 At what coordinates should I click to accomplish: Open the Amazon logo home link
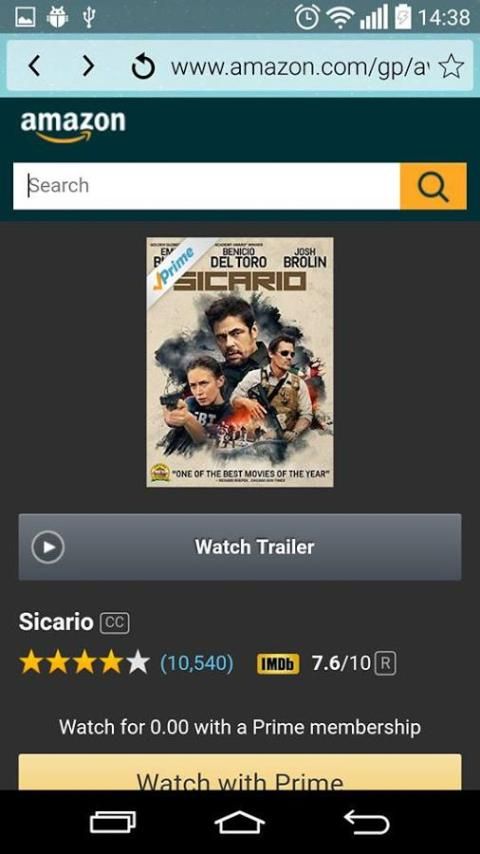[73, 127]
